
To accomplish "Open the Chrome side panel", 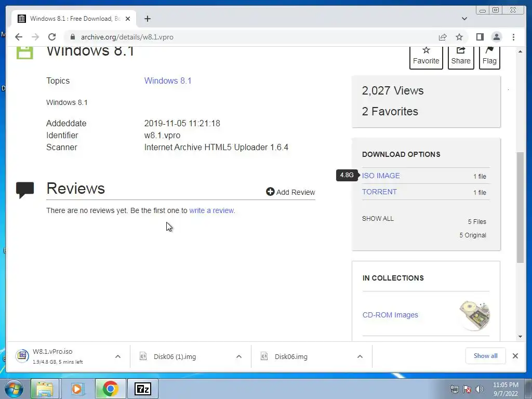I will [480, 37].
